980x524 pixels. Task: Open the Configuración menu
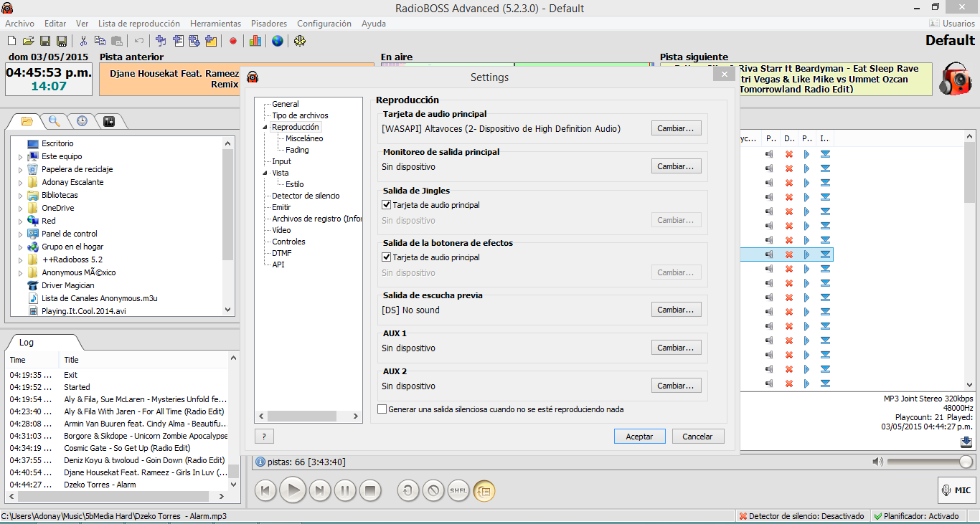(x=324, y=24)
